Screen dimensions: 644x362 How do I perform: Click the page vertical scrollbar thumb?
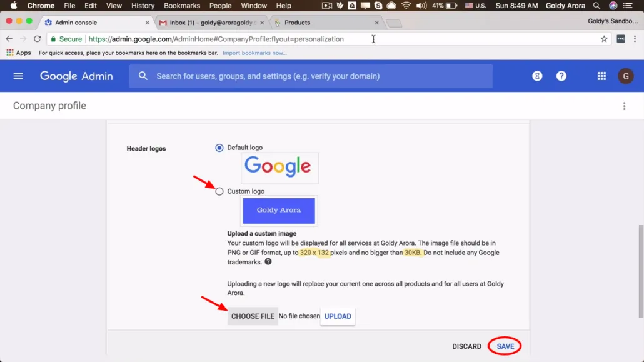(641, 271)
